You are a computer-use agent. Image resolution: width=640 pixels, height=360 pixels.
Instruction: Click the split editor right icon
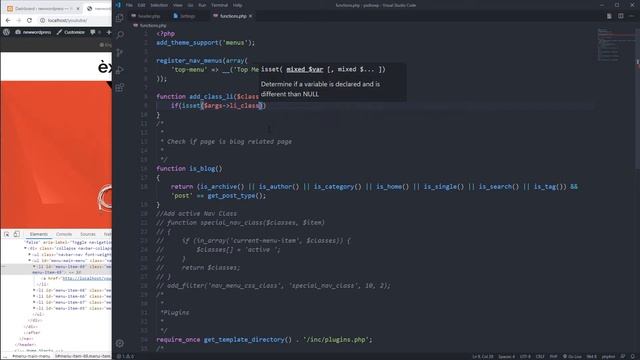[620, 16]
